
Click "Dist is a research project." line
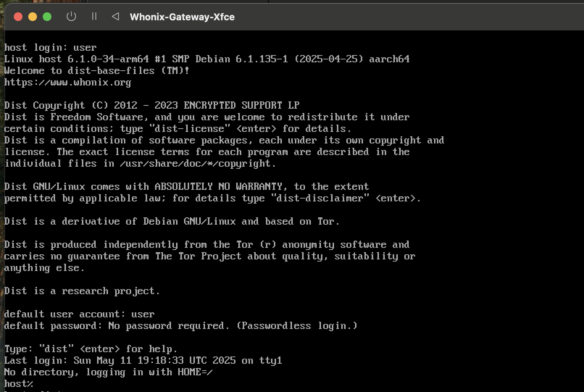point(82,291)
